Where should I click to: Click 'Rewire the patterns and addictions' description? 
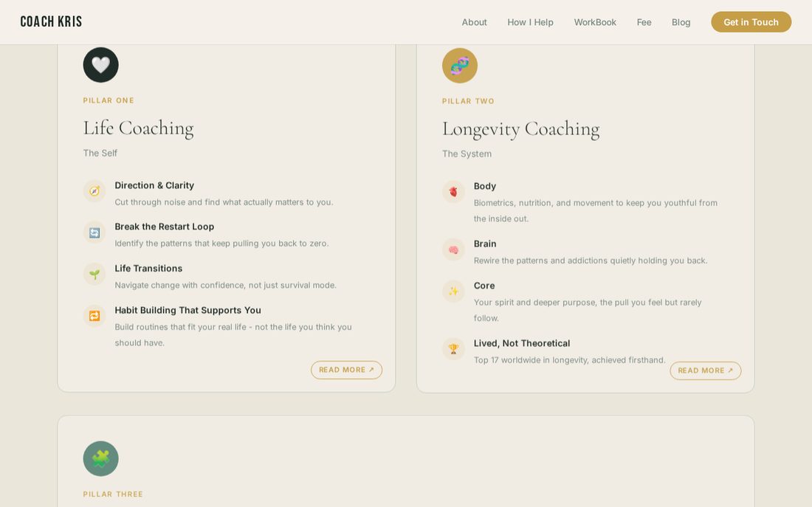click(x=591, y=261)
